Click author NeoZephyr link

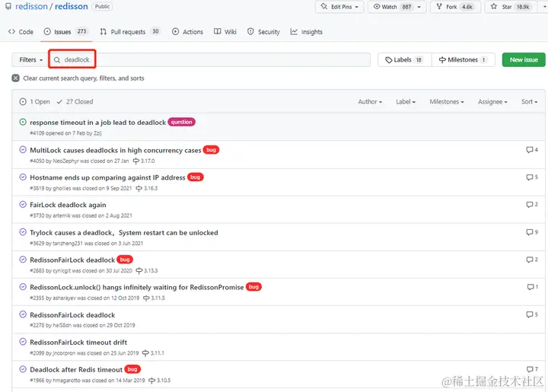pos(65,161)
